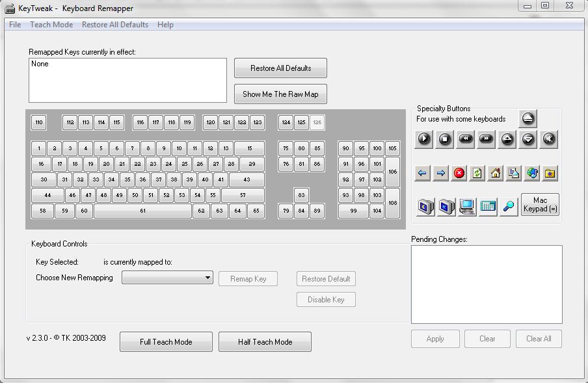Select up-arrow key 83
588x383 pixels.
click(302, 195)
